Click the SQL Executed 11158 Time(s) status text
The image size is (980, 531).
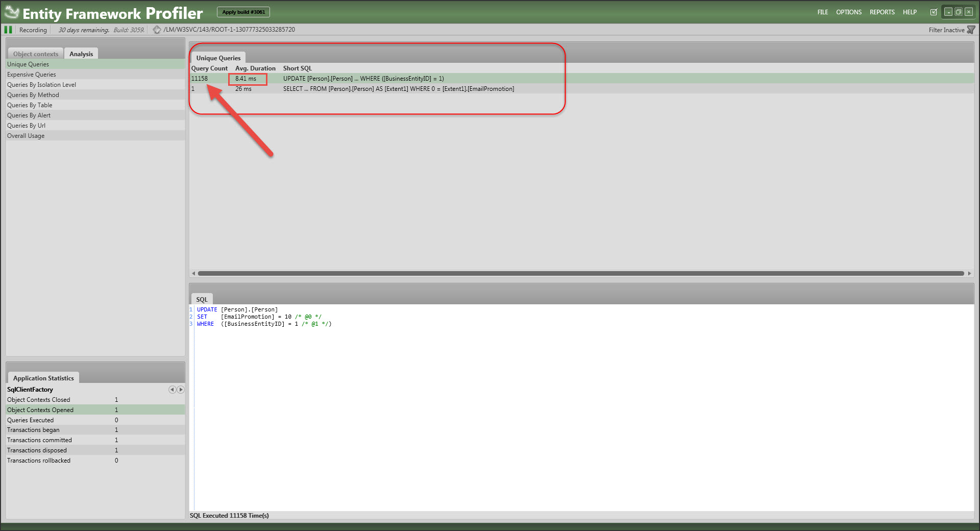pos(229,516)
